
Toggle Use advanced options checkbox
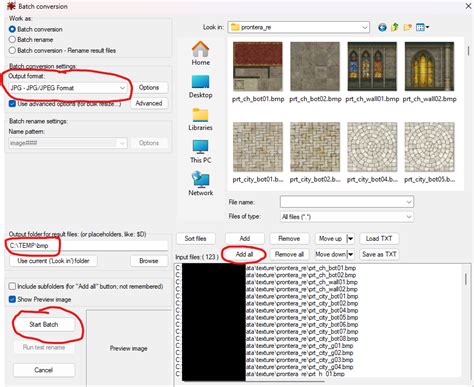point(12,104)
